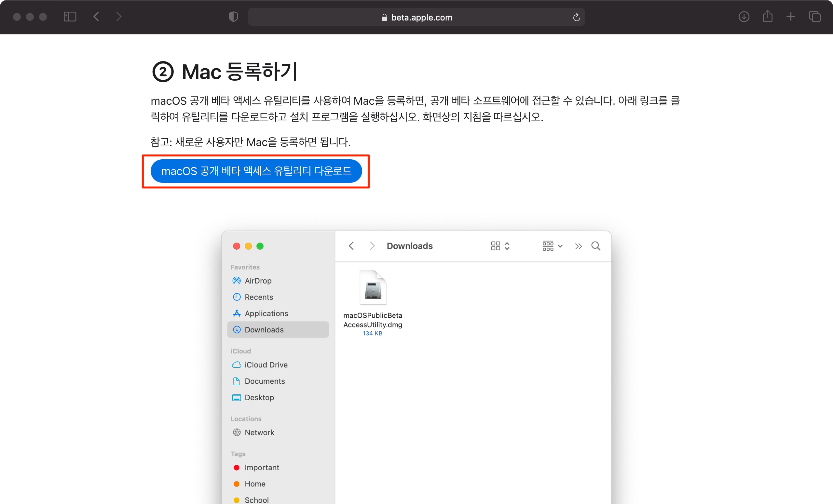
Task: Download the macOS public beta access utility
Action: point(256,171)
